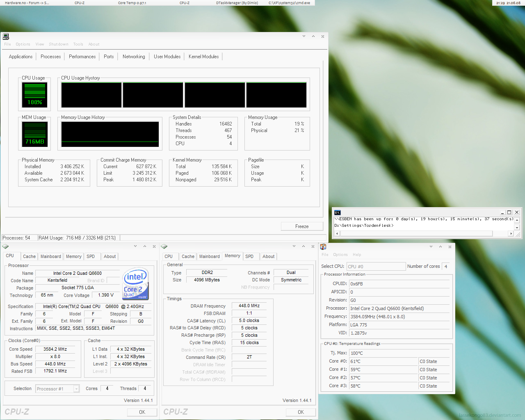
Task: Open the View menu in DTaskManager
Action: click(x=40, y=44)
